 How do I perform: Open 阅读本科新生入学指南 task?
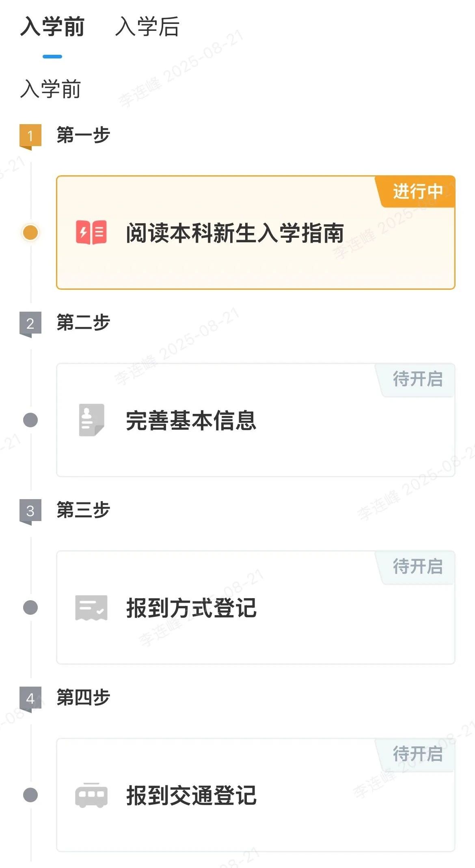click(x=235, y=233)
